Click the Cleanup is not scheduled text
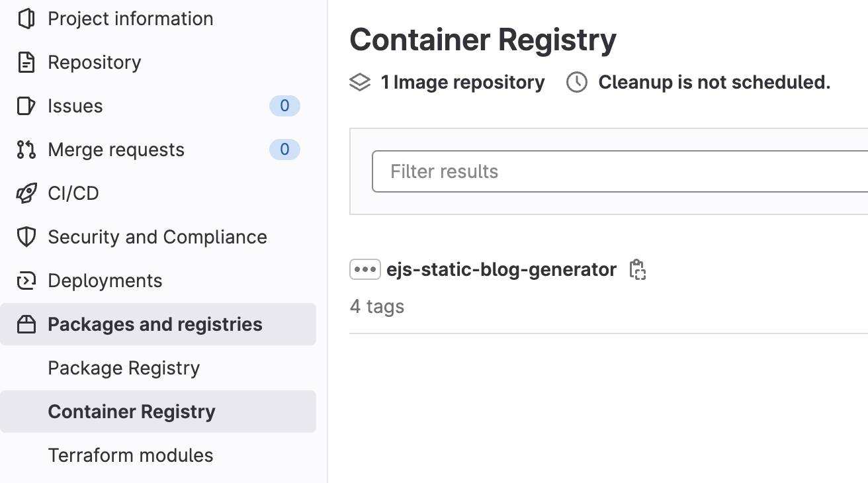Image resolution: width=868 pixels, height=483 pixels. click(x=714, y=82)
